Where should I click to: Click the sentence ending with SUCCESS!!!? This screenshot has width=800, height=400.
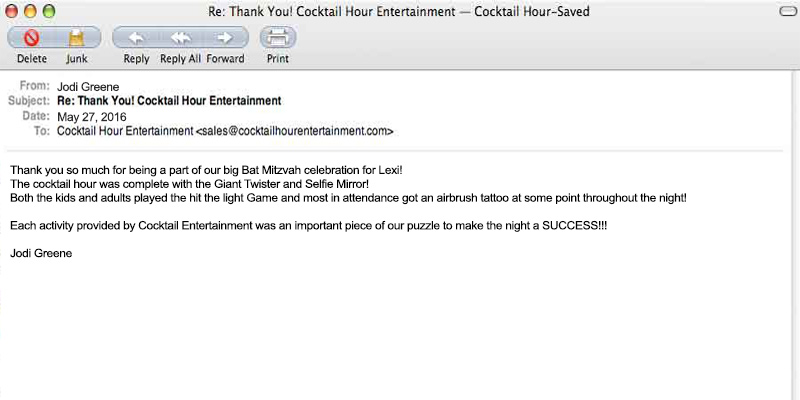[x=309, y=225]
